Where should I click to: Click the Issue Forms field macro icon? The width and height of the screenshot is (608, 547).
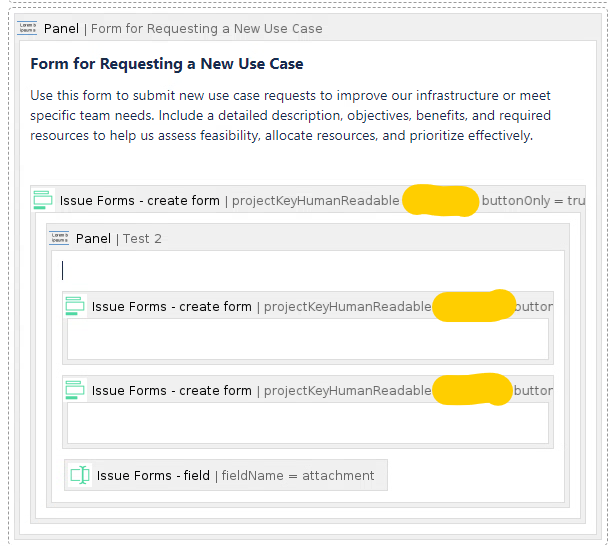point(80,475)
